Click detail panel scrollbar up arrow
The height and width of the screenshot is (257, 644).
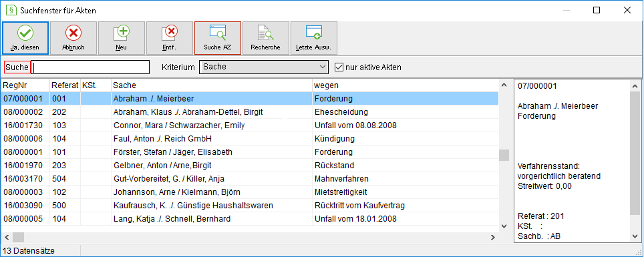point(635,86)
